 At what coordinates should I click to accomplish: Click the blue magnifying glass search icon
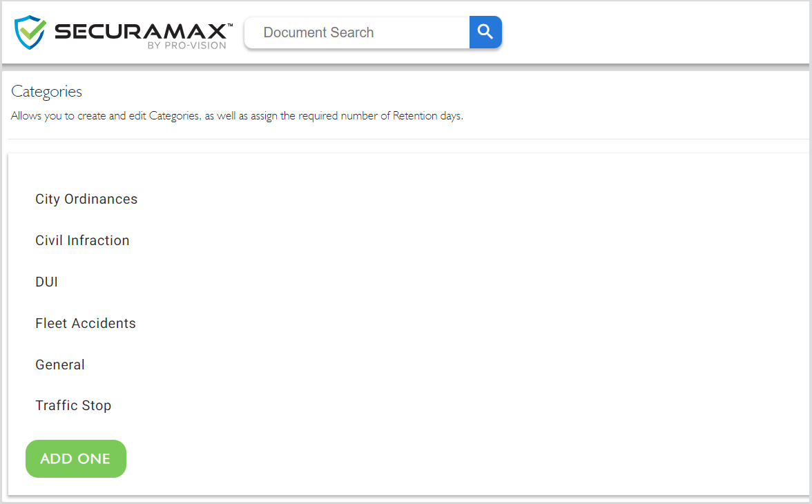coord(485,32)
